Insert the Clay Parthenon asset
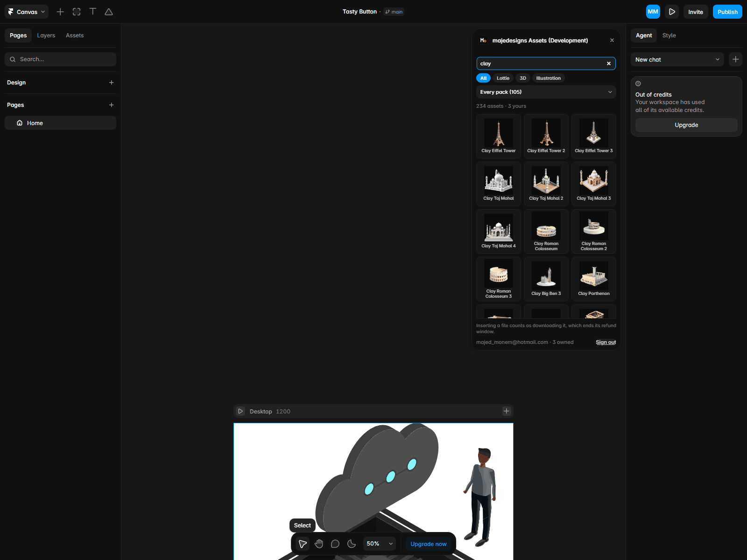This screenshot has width=747, height=560. pyautogui.click(x=594, y=279)
